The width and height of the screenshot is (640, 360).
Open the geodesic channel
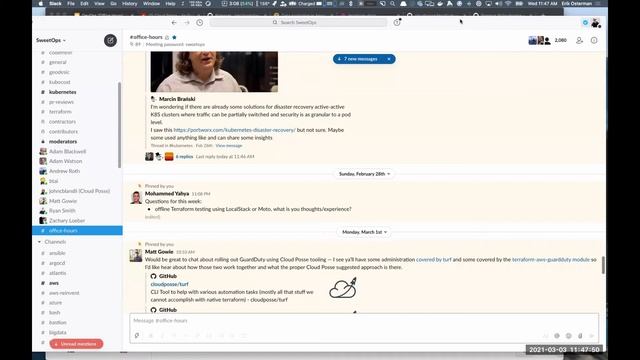pos(59,72)
